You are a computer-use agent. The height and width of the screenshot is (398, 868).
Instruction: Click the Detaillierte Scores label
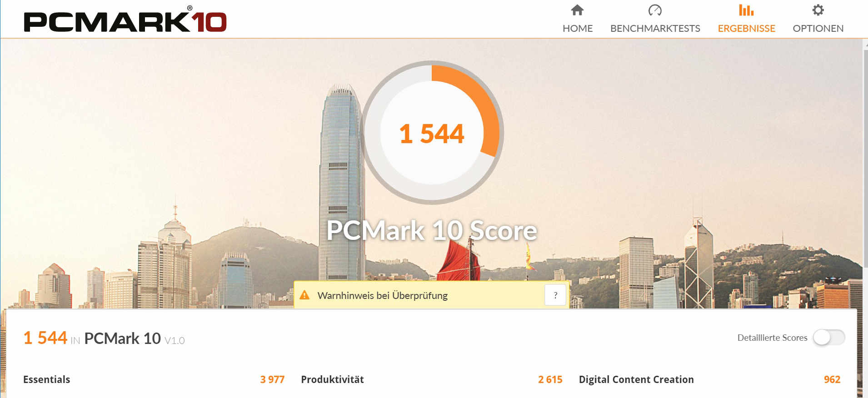click(x=772, y=338)
